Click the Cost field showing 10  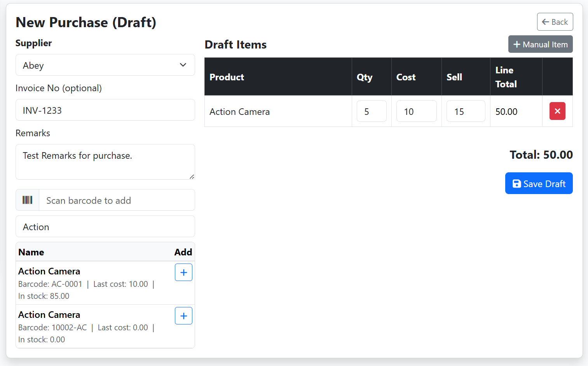(416, 111)
